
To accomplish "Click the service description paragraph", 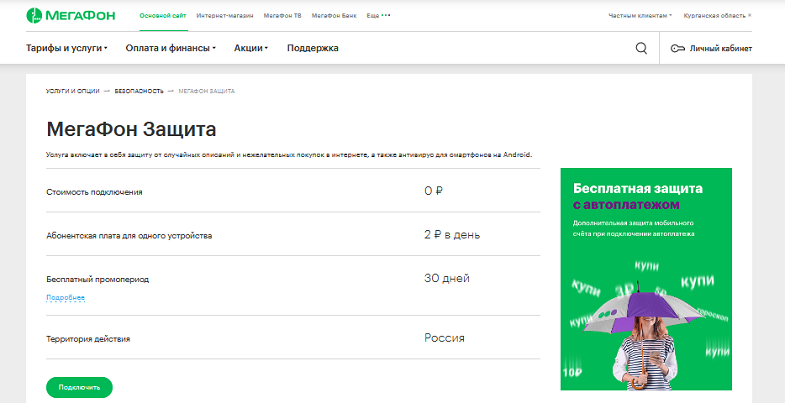I will pos(289,155).
